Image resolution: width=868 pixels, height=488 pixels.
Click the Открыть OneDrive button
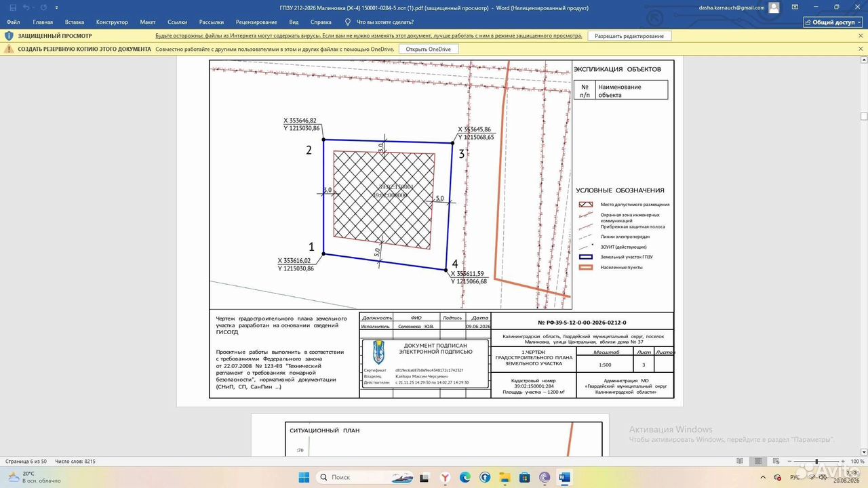[x=429, y=49]
